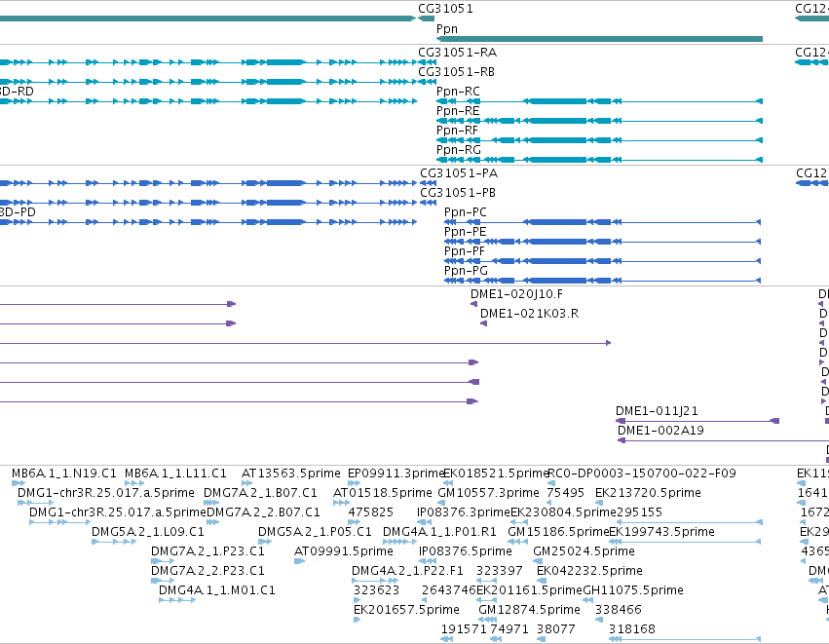Click the DMG4A.1_1.P01.R1 EST label
Image resolution: width=829 pixels, height=644 pixels.
coord(439,532)
